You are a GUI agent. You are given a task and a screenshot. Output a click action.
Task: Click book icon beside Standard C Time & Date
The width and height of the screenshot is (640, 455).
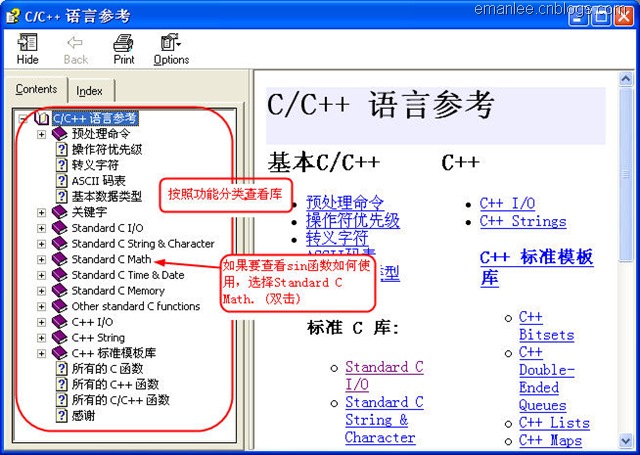(60, 275)
